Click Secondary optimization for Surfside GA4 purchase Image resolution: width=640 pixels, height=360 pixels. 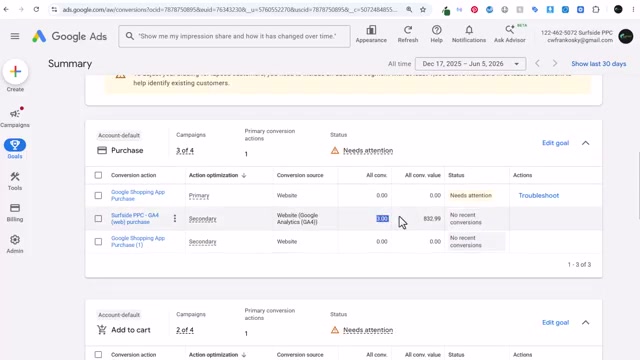[x=202, y=219]
